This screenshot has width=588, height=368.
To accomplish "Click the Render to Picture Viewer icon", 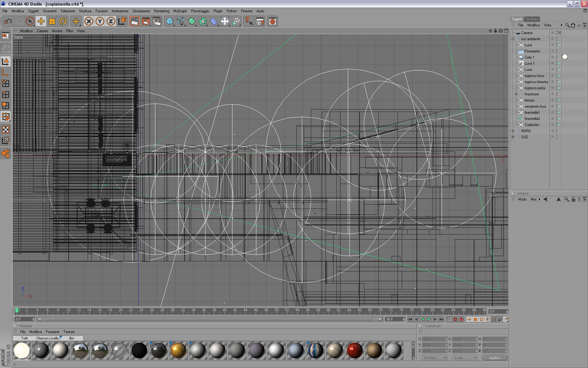I will [x=146, y=21].
